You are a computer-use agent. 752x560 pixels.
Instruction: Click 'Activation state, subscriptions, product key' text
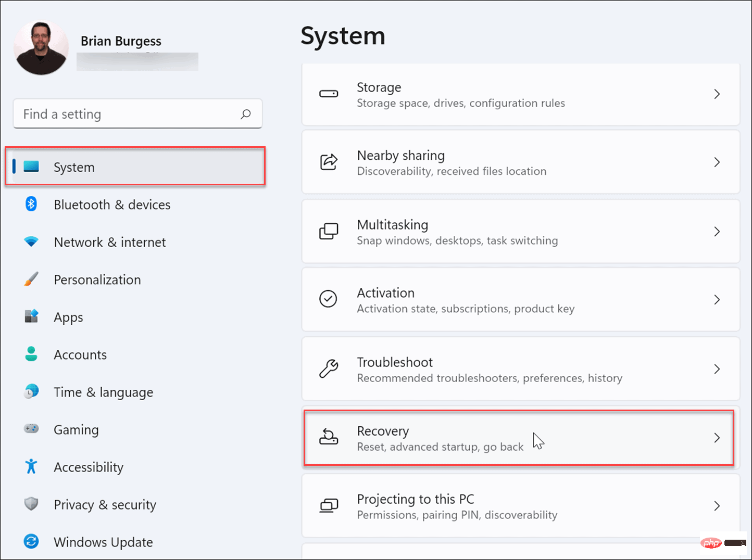466,309
